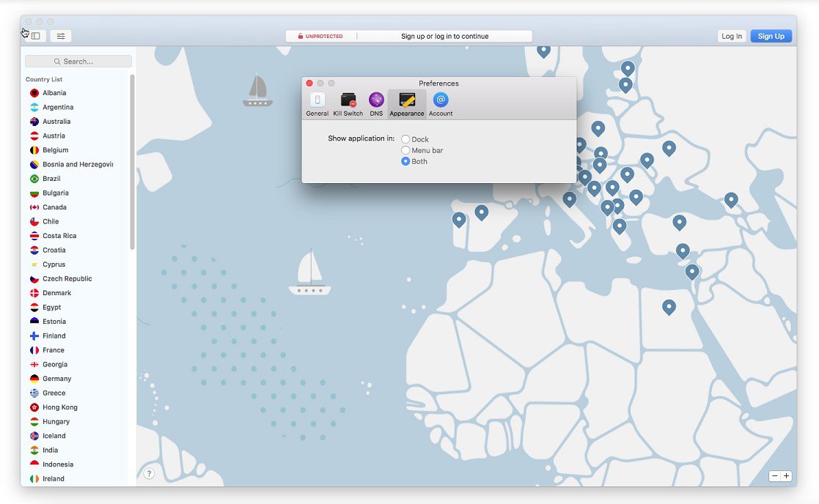Click the Brazil flag icon
This screenshot has height=504, width=819.
click(x=34, y=179)
